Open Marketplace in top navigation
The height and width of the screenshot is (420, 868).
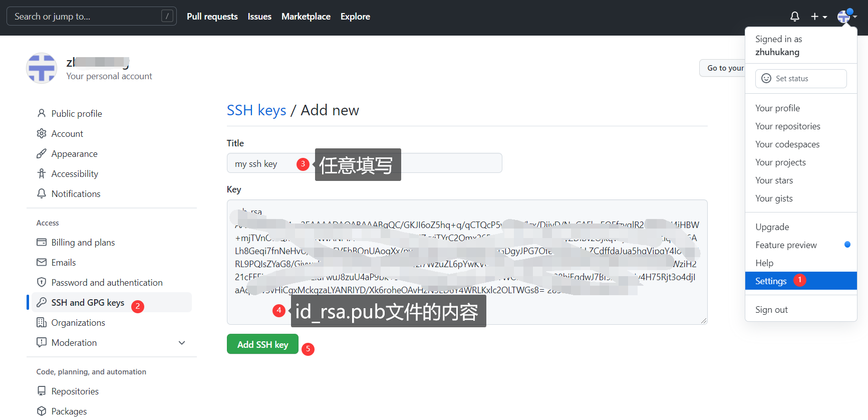[x=306, y=17]
